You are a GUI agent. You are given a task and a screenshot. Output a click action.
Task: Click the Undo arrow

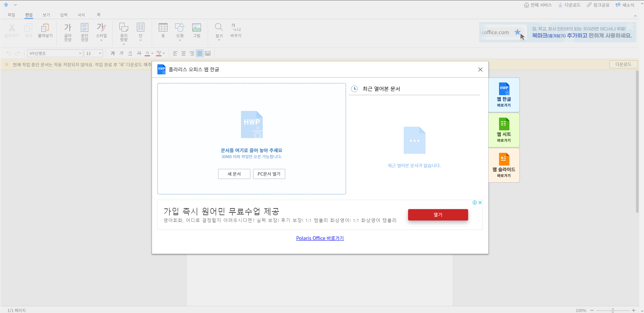tap(9, 53)
